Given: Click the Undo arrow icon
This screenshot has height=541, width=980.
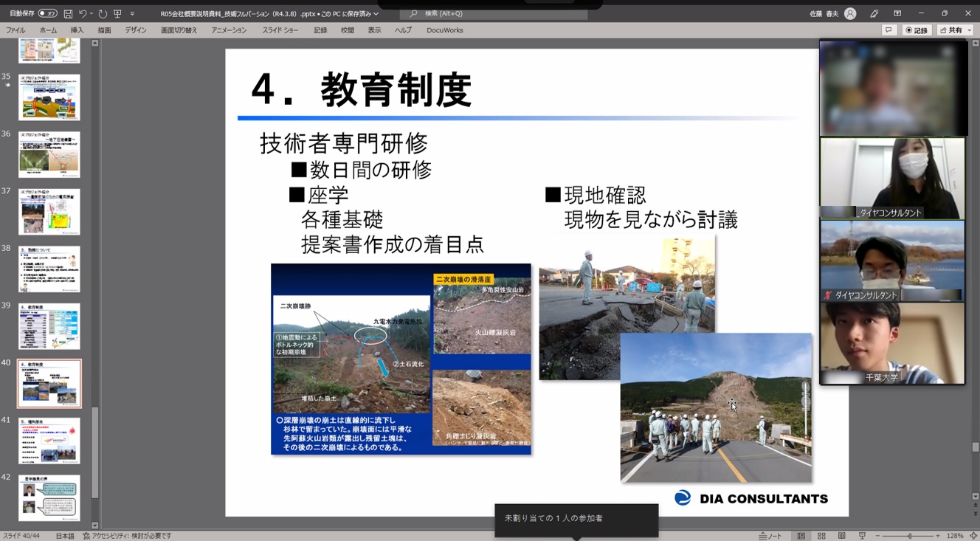Looking at the screenshot, I should click(83, 13).
